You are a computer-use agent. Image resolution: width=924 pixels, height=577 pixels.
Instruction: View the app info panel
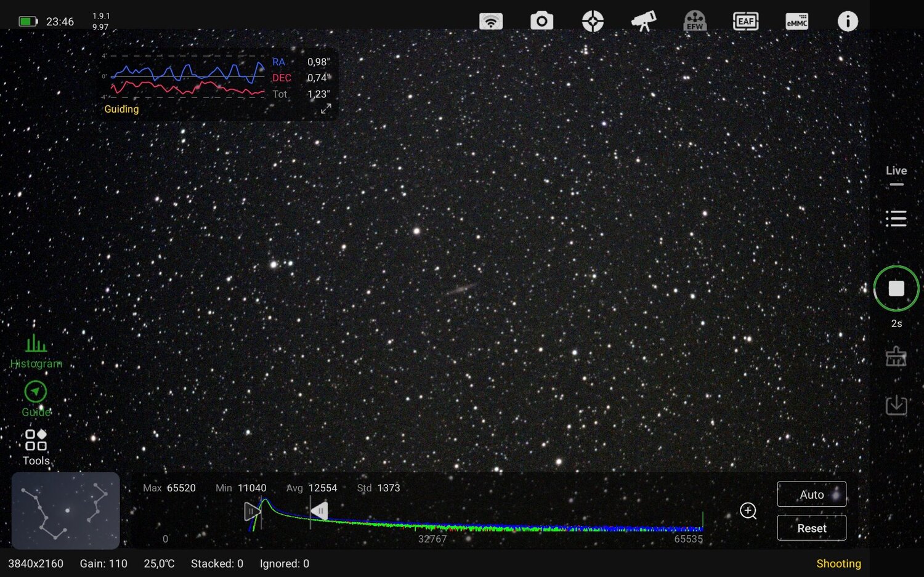pos(848,20)
